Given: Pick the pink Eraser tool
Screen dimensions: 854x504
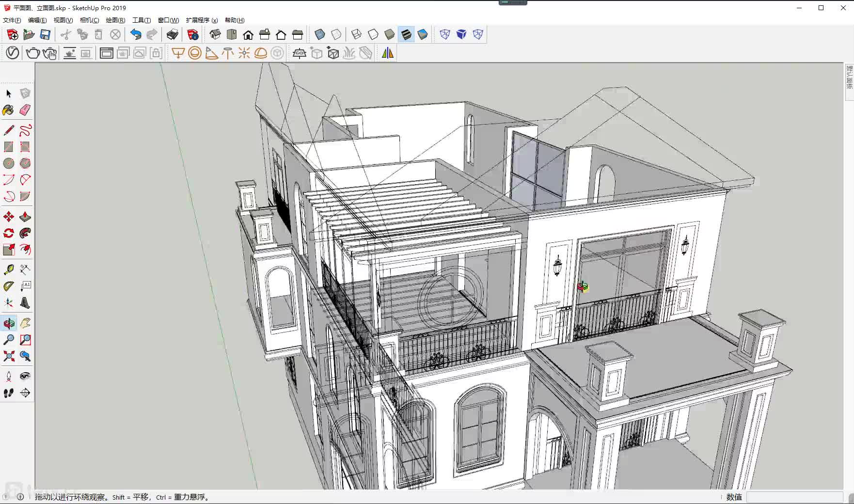Looking at the screenshot, I should (x=25, y=110).
